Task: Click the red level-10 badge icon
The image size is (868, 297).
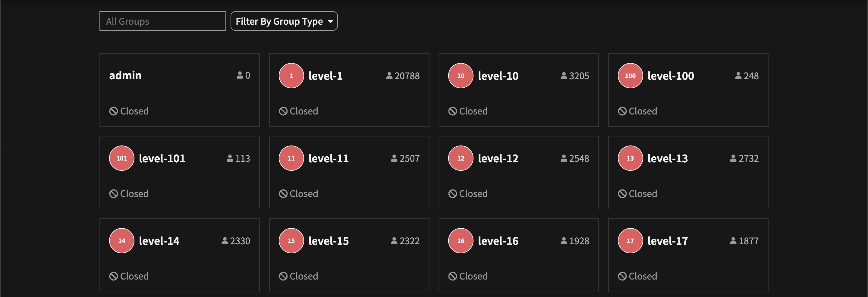Action: click(x=461, y=76)
